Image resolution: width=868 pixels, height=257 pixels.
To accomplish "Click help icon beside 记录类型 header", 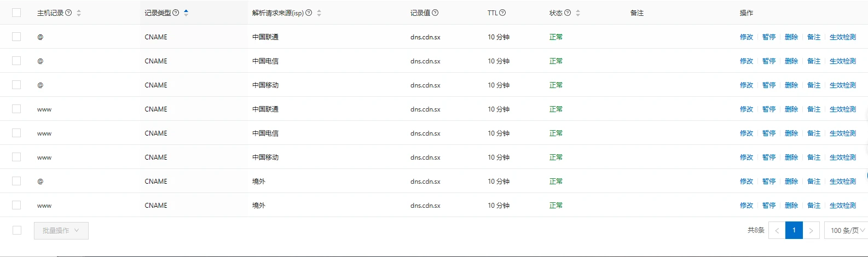I will pos(176,13).
